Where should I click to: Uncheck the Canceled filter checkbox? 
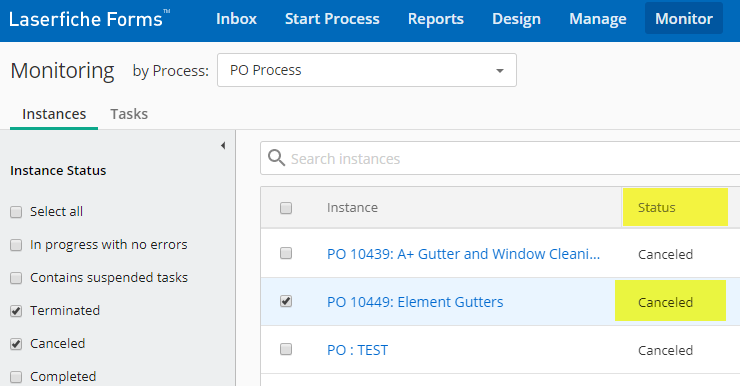click(16, 344)
